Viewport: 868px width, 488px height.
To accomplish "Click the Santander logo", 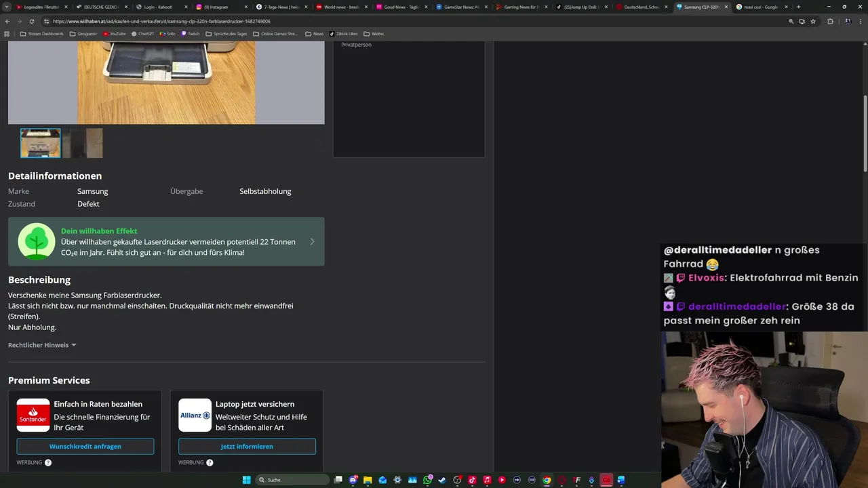I will [x=33, y=415].
